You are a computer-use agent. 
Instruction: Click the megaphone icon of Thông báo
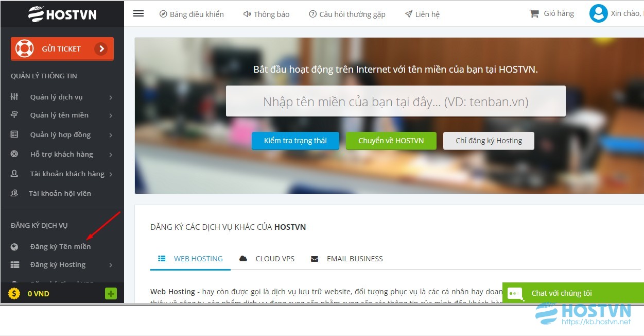[247, 14]
